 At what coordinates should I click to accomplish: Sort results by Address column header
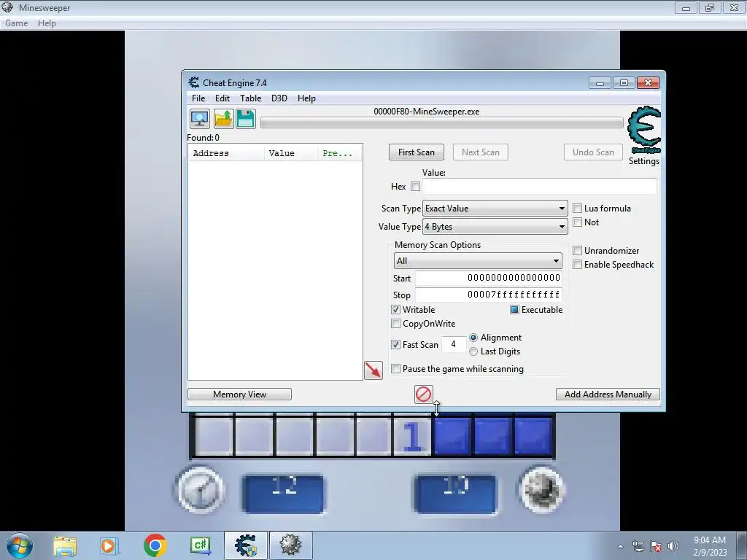click(x=226, y=153)
